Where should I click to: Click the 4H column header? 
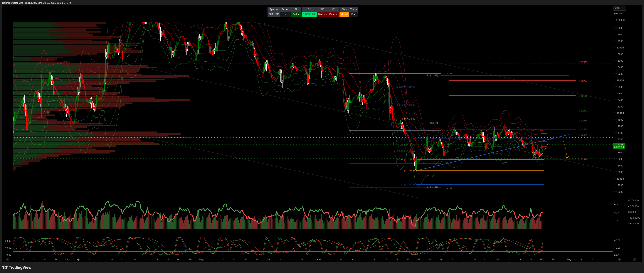296,9
